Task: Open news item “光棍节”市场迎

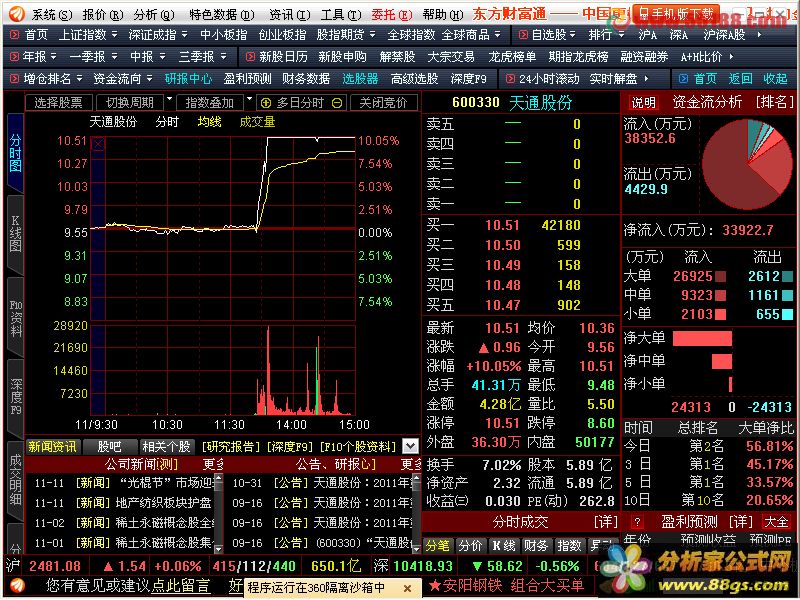Action: pyautogui.click(x=123, y=483)
